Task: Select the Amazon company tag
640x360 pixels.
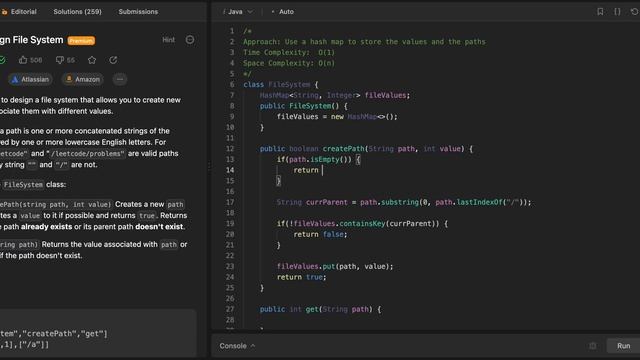Action: (82, 79)
